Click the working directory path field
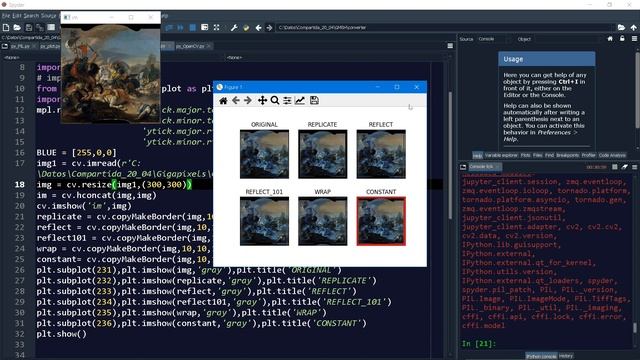 444,27
